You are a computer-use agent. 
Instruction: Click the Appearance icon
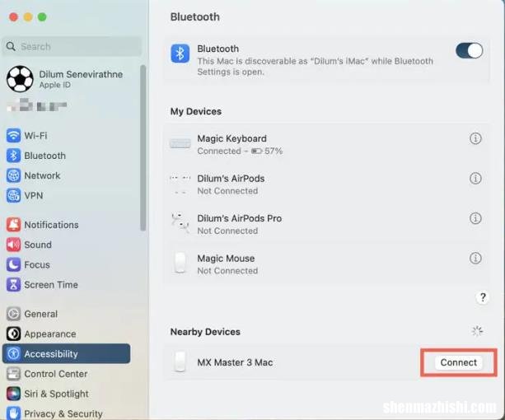click(x=13, y=334)
